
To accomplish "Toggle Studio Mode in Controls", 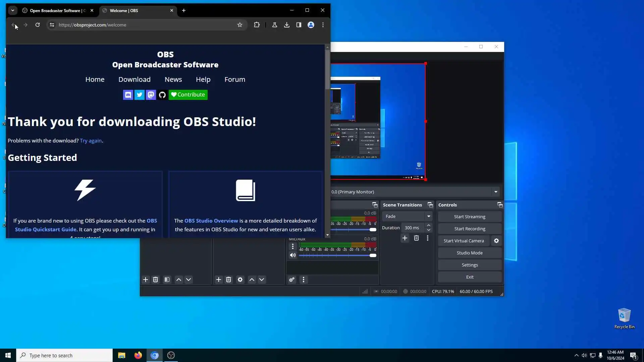I will click(x=470, y=253).
